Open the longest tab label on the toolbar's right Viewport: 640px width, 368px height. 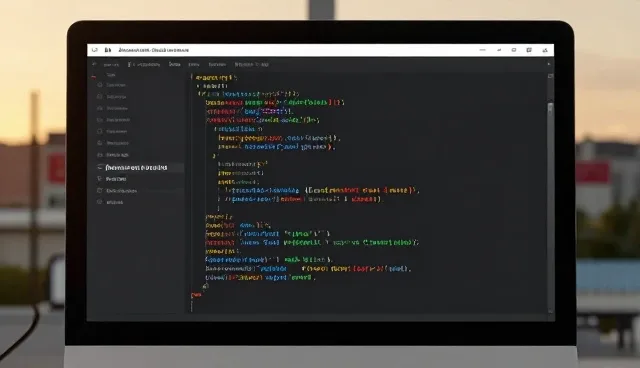[x=251, y=64]
